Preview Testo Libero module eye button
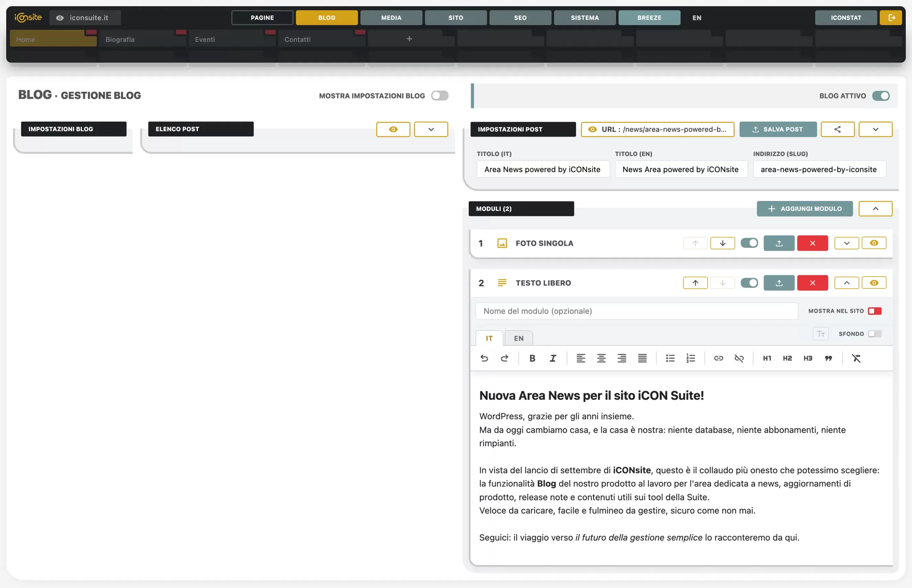912x588 pixels. click(874, 283)
